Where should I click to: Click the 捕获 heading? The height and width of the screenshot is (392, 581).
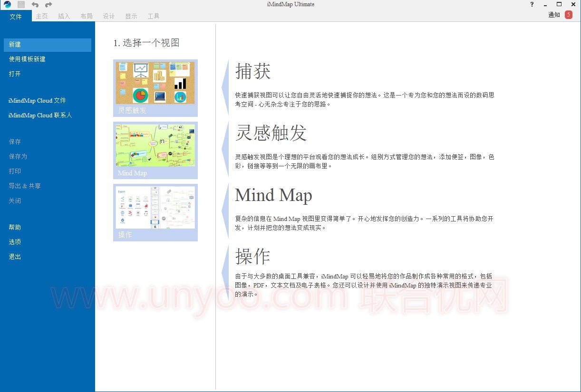click(253, 71)
